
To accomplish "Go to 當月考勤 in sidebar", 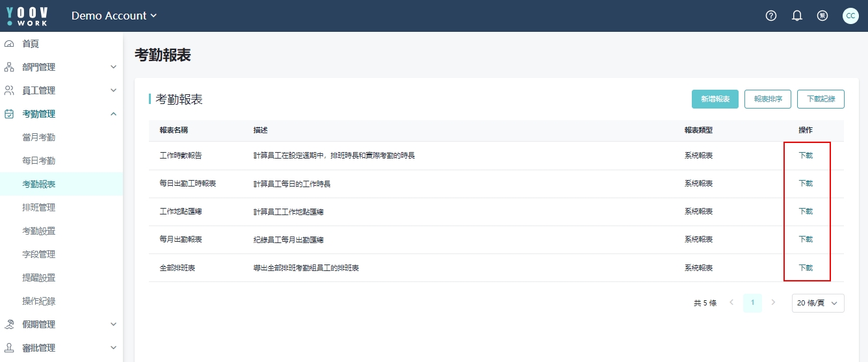I will tap(38, 137).
